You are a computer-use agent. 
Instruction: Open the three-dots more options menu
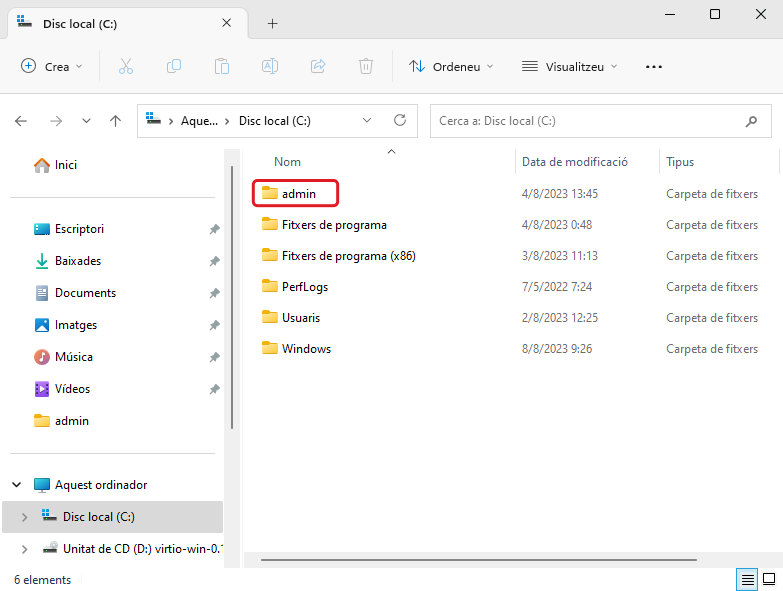click(x=654, y=66)
